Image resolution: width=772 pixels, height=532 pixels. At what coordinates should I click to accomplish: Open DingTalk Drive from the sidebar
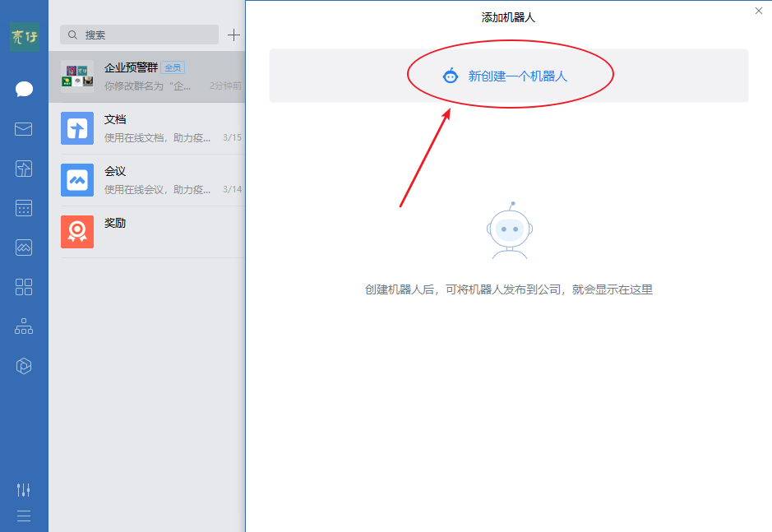24,169
